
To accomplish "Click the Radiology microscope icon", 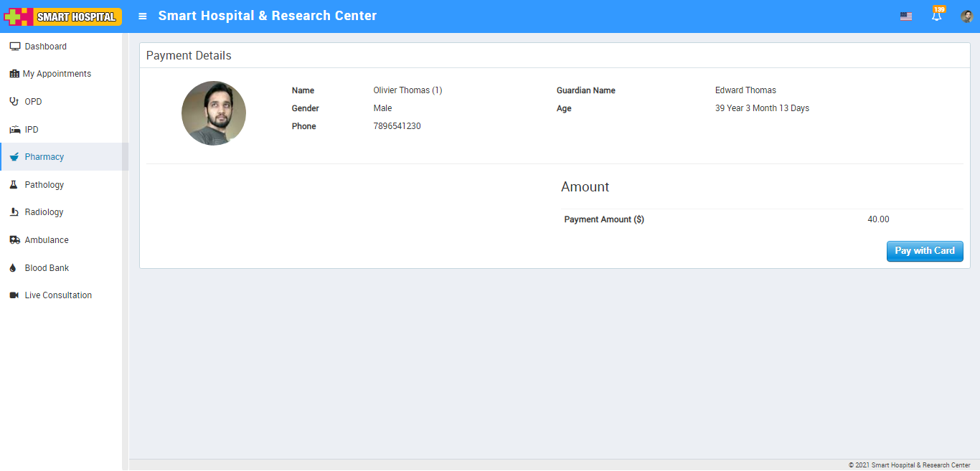I will point(14,212).
